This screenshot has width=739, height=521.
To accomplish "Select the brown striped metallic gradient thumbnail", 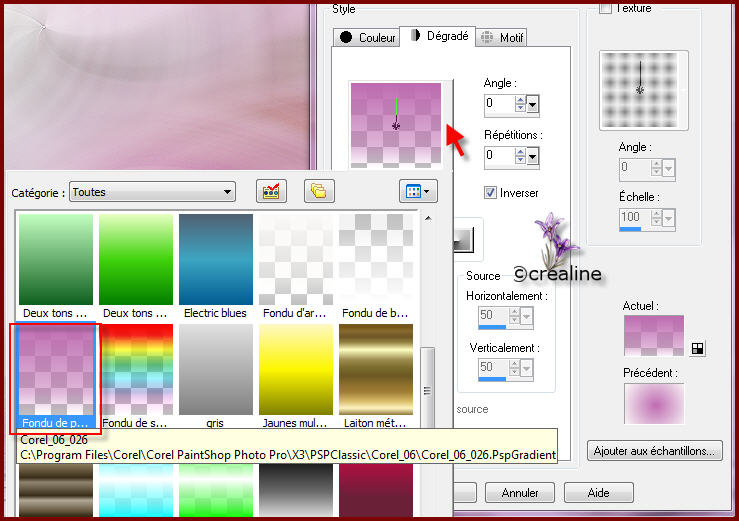I will click(56, 490).
